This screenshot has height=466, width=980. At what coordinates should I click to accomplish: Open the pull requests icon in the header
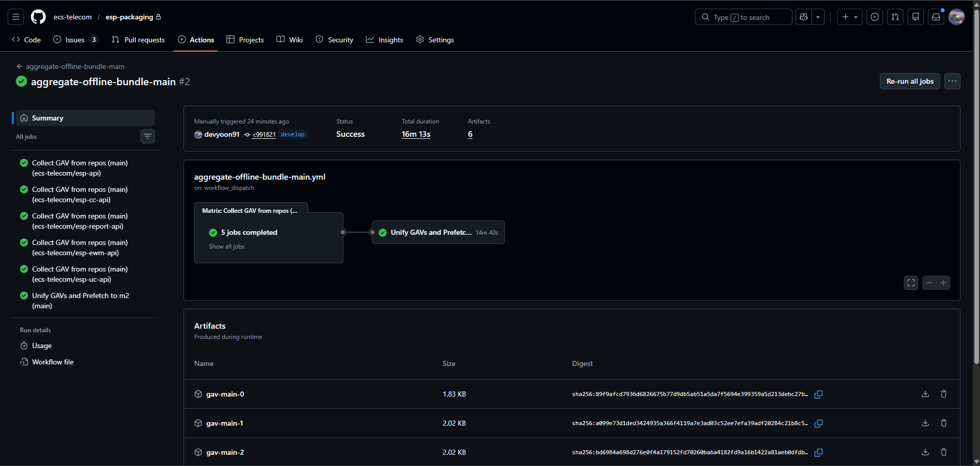pyautogui.click(x=895, y=17)
